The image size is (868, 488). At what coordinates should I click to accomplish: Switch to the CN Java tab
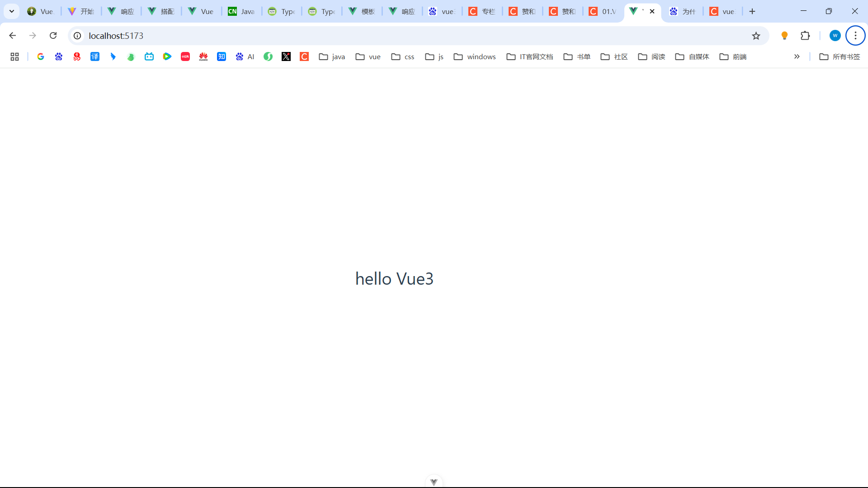pos(241,11)
